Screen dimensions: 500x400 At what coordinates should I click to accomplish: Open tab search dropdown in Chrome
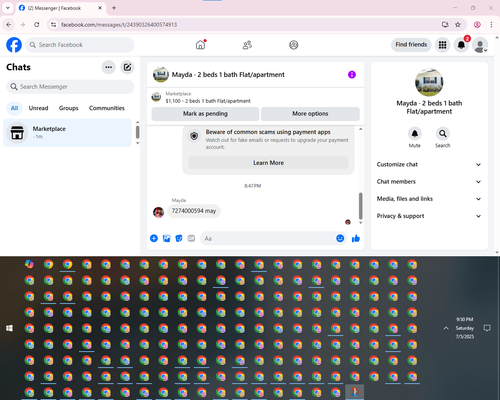click(x=8, y=8)
